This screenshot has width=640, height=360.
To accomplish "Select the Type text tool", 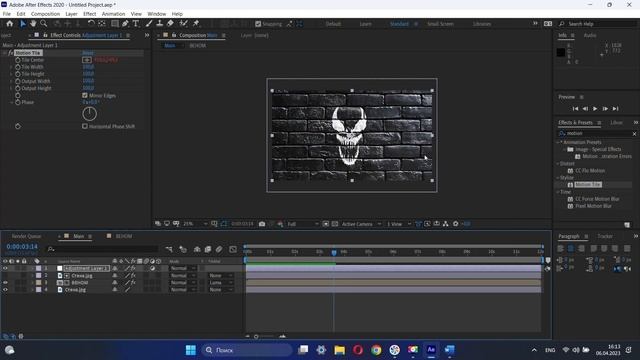I will [x=136, y=24].
